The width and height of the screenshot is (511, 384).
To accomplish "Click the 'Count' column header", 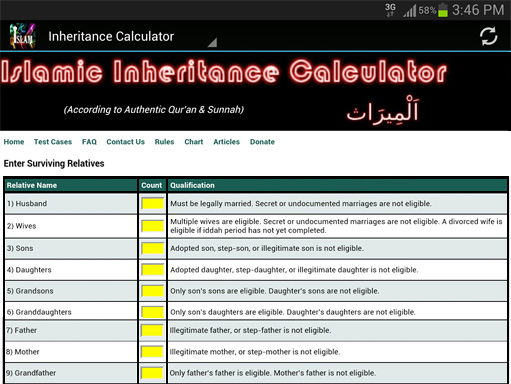I will pos(152,185).
